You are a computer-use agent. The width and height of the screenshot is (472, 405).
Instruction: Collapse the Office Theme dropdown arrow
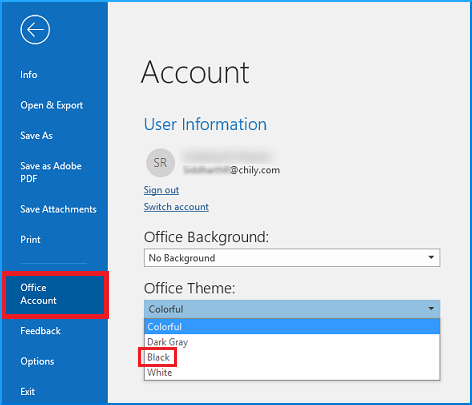tap(431, 309)
